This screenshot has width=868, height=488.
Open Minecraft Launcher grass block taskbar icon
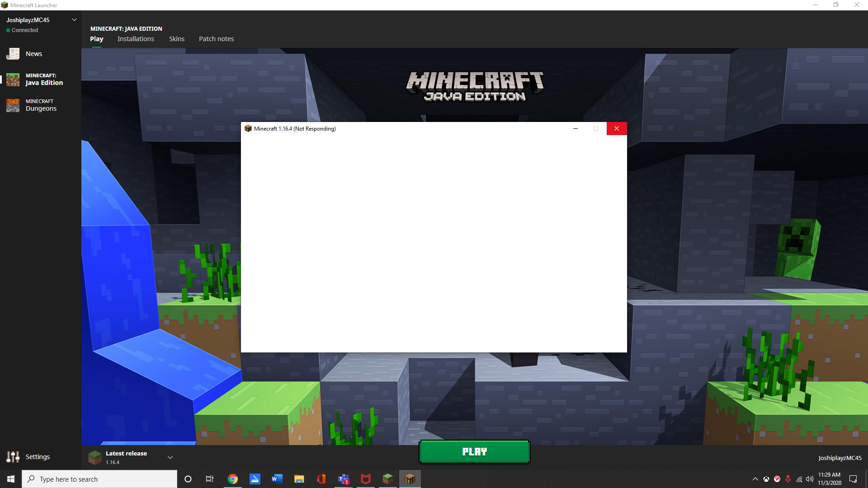point(387,479)
